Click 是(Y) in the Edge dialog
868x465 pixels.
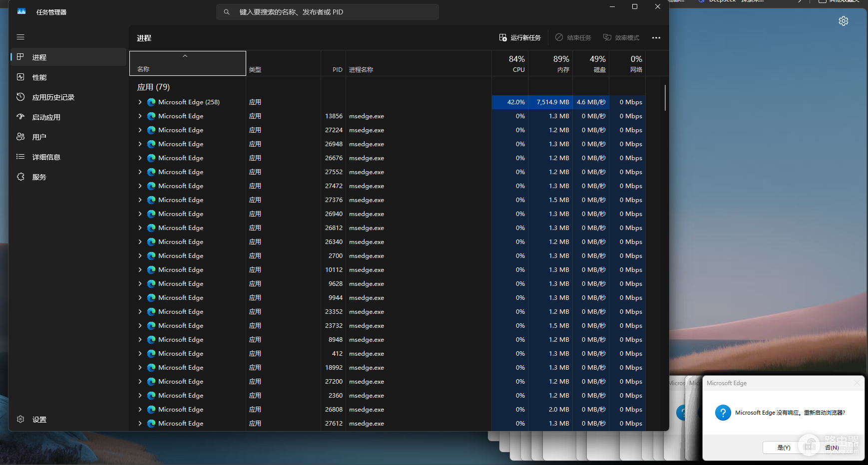[784, 448]
